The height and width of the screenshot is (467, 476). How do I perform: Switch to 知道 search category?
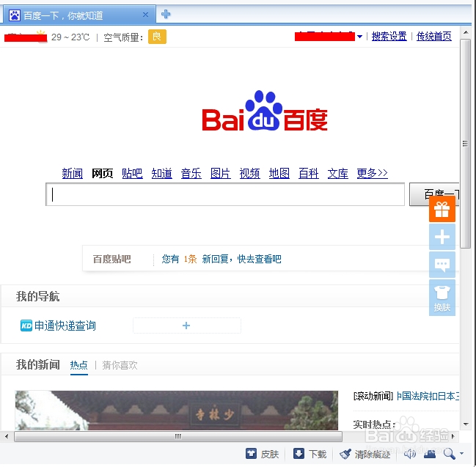pyautogui.click(x=162, y=174)
